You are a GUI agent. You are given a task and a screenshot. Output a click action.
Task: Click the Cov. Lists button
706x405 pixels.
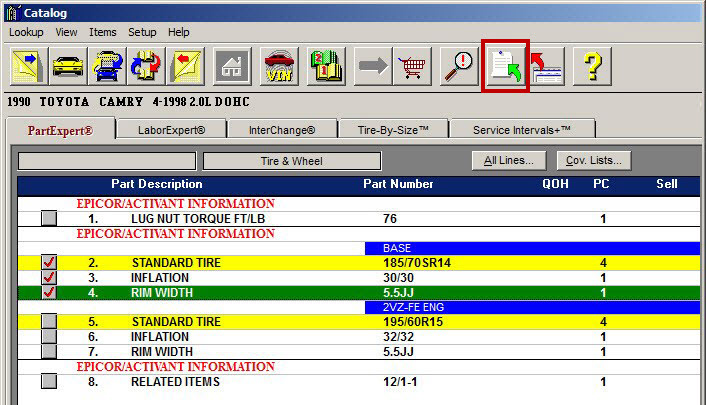(594, 160)
